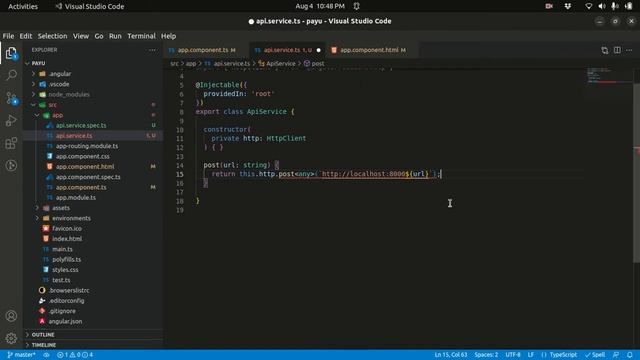Change the UTF-8 encoding setting
The height and width of the screenshot is (360, 640).
(x=513, y=355)
